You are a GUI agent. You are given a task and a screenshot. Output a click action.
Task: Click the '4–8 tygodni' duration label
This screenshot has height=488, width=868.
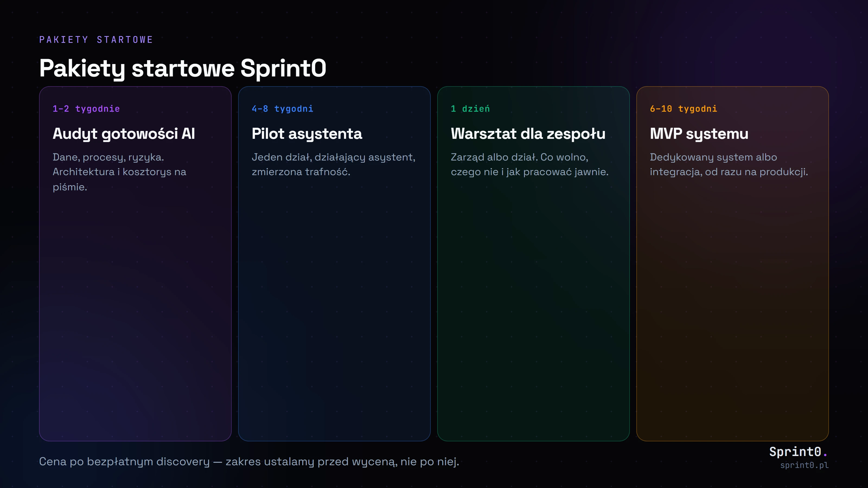pyautogui.click(x=282, y=109)
